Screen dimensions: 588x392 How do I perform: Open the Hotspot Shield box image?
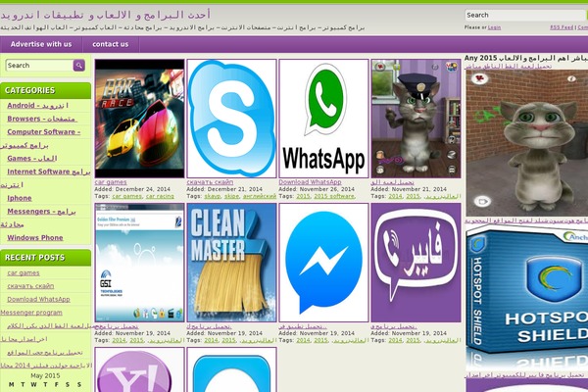(x=526, y=298)
